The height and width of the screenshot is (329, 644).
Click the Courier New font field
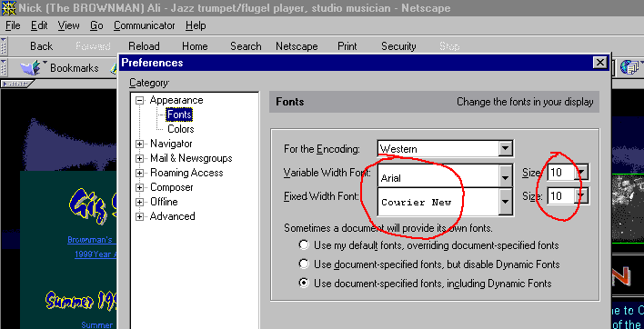coord(438,202)
